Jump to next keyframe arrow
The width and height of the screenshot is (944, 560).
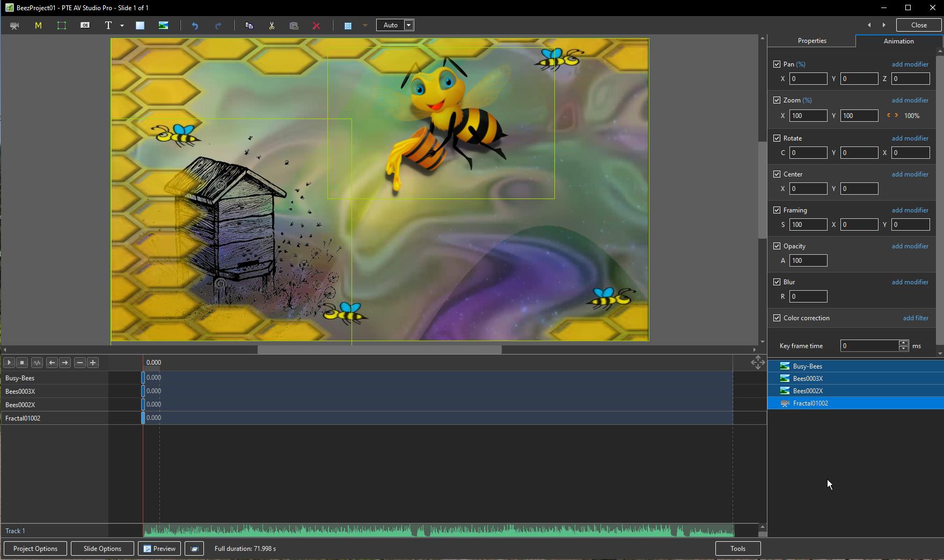[65, 363]
